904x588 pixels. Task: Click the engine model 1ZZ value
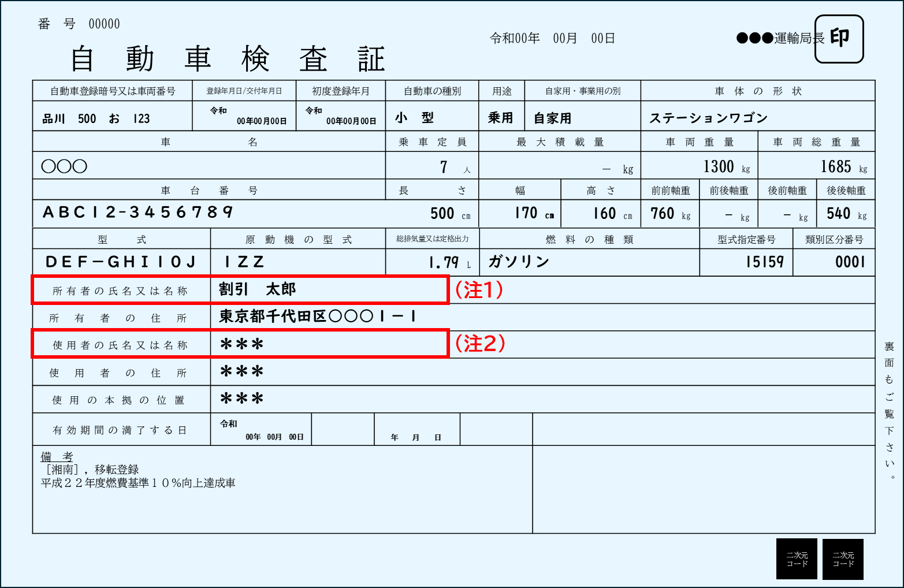(244, 262)
